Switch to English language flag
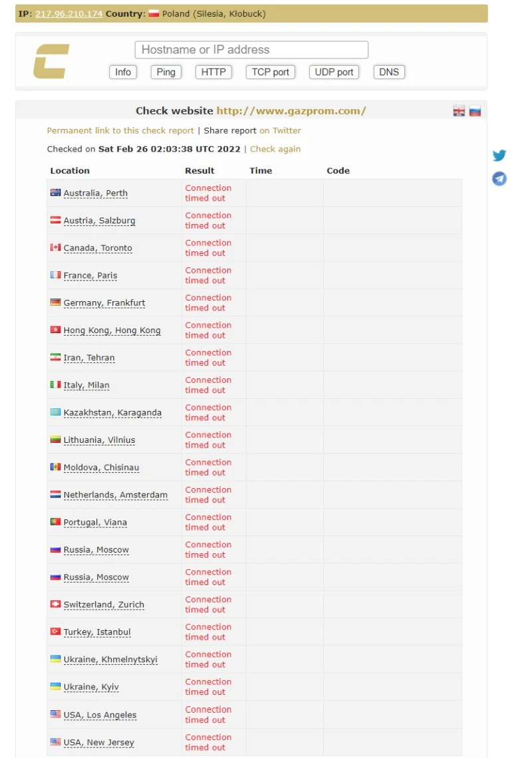This screenshot has height=758, width=532. pyautogui.click(x=459, y=111)
